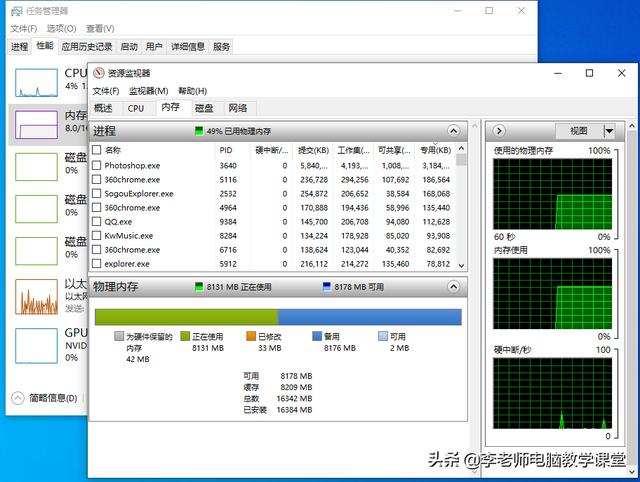This screenshot has height=482, width=640.
Task: Click the 简略信息 collapse arrow icon
Action: [18, 398]
